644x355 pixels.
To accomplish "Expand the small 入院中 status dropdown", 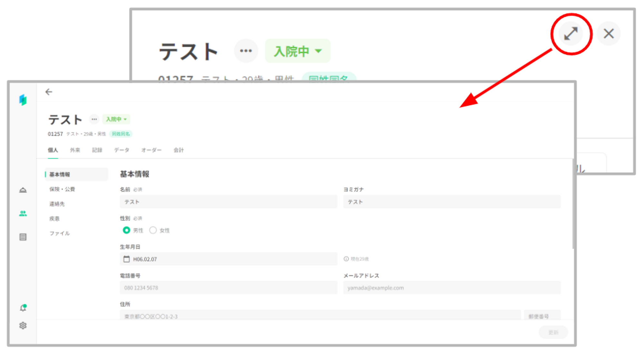I will tap(116, 119).
